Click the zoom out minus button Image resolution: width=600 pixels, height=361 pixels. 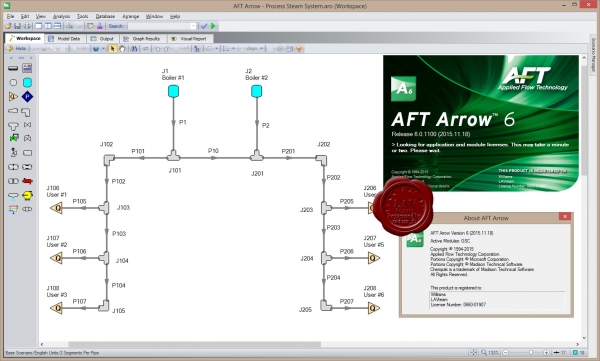point(505,352)
